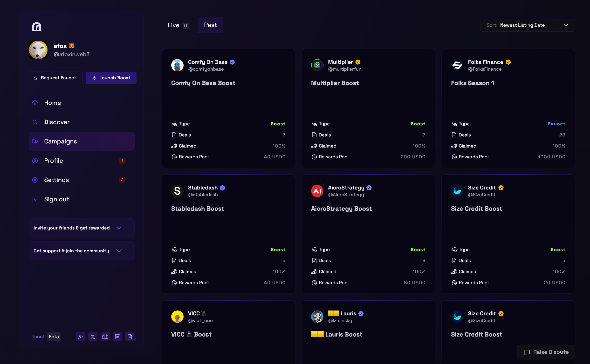Select the Past campaigns tab
Screen dimensions: 590x364
210,25
